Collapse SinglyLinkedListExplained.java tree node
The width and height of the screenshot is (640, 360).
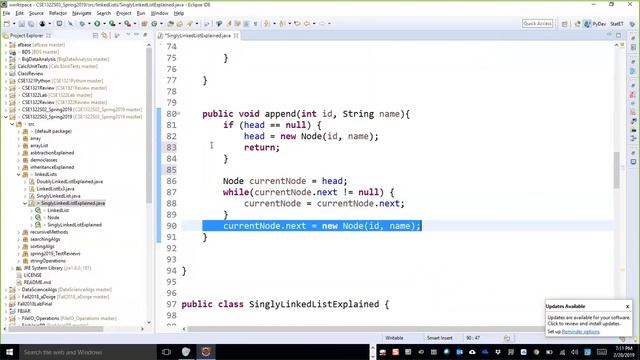pos(25,203)
